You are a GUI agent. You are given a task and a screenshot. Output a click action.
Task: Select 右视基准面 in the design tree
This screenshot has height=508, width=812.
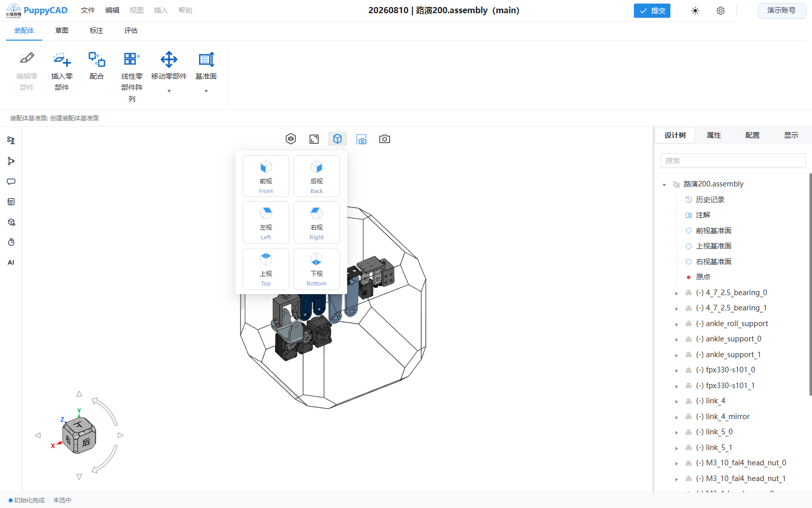(x=714, y=262)
